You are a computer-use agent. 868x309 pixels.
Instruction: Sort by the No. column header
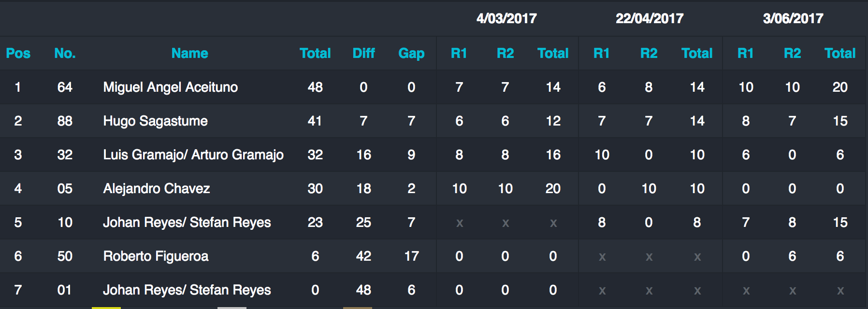[65, 53]
